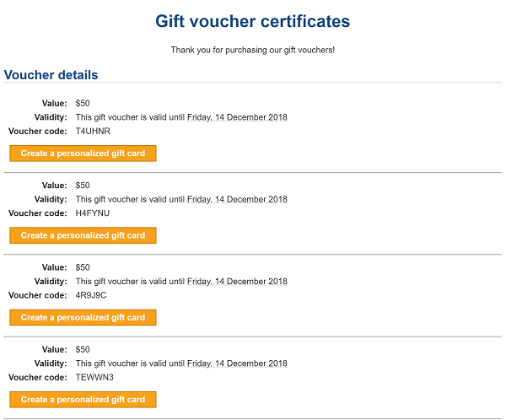Click the $50 value of voucher H4FYNU
Image resolution: width=506 pixels, height=420 pixels.
83,186
